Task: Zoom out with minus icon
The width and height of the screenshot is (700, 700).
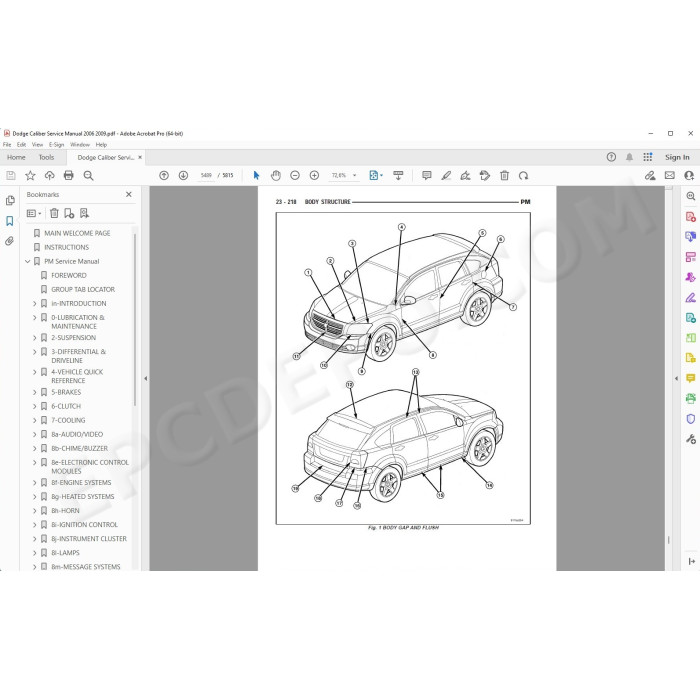Action: tap(295, 175)
